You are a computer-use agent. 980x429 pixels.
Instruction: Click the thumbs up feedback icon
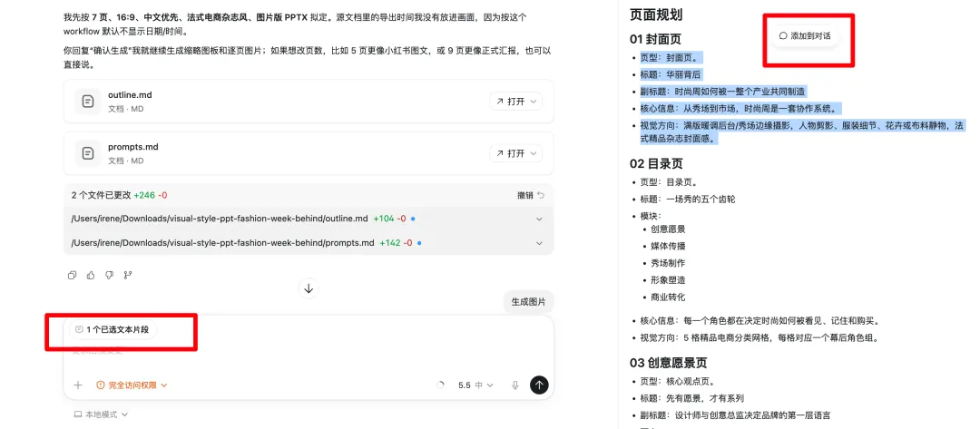click(91, 275)
